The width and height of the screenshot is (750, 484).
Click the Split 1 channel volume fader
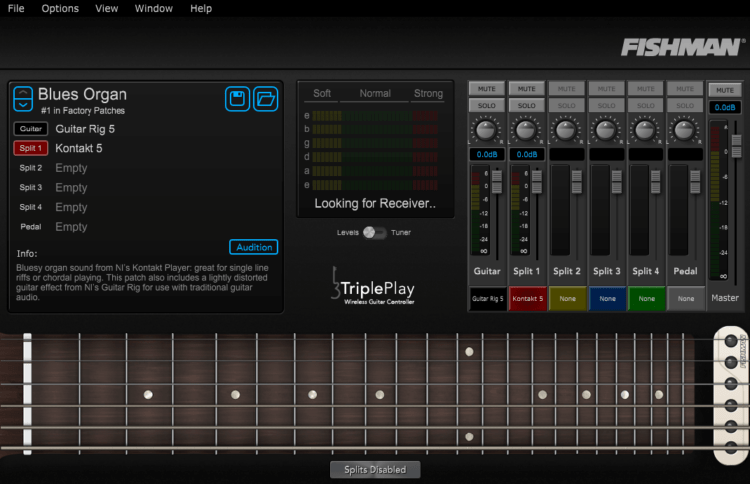(537, 181)
